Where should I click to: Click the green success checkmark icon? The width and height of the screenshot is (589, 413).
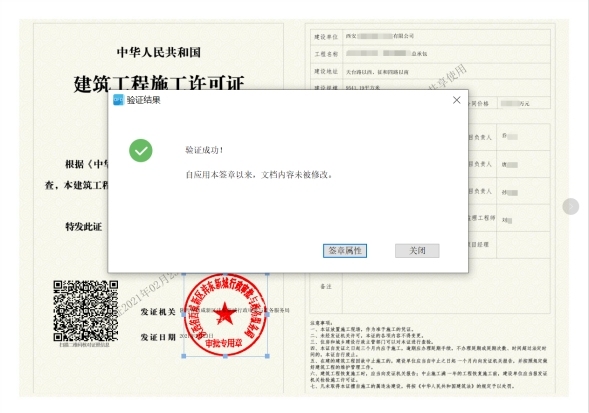141,151
